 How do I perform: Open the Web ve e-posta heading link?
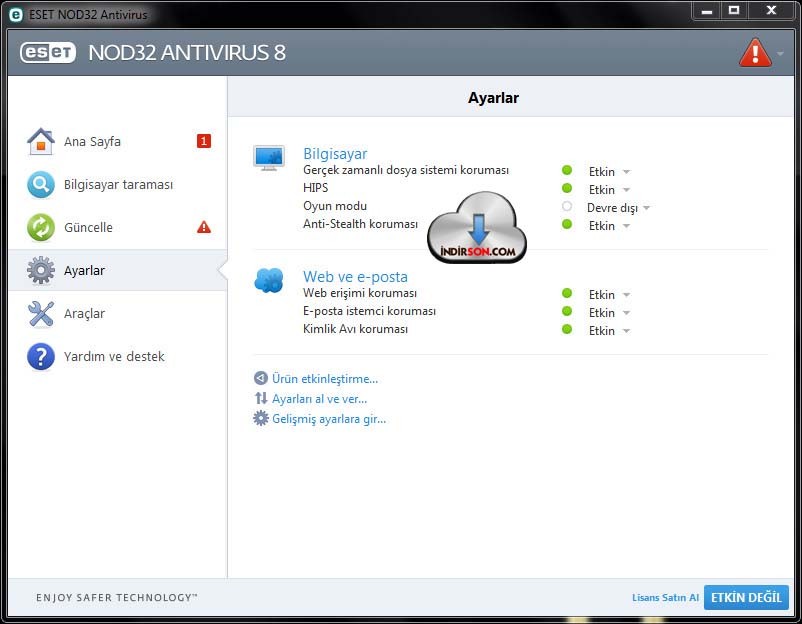pos(355,276)
